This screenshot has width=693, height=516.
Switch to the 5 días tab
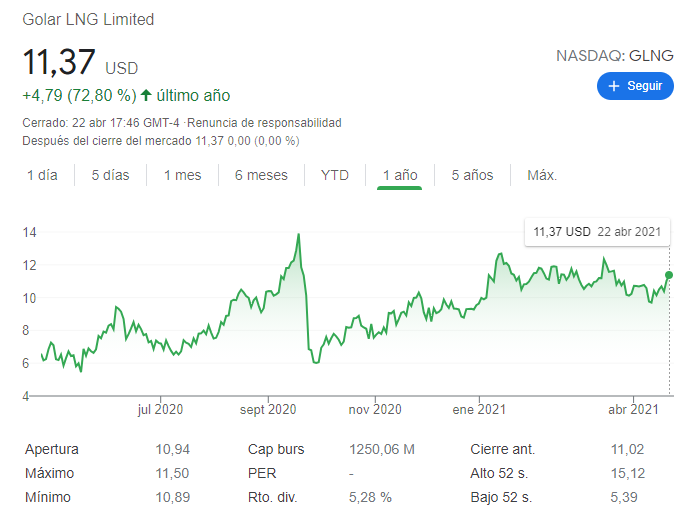pos(110,175)
